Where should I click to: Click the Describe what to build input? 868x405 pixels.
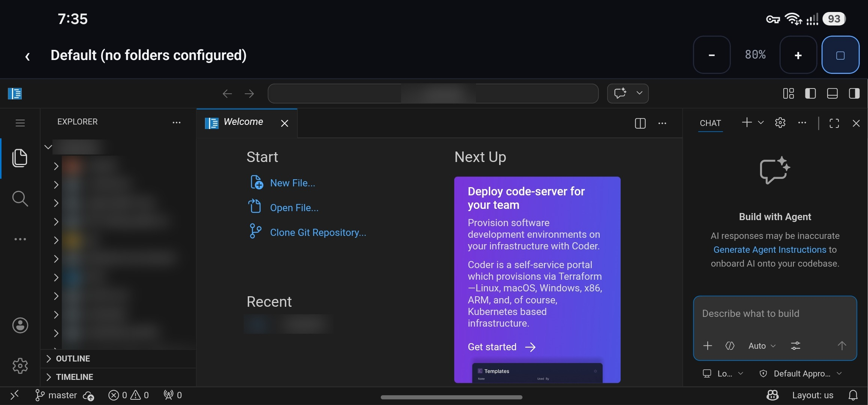click(x=775, y=314)
